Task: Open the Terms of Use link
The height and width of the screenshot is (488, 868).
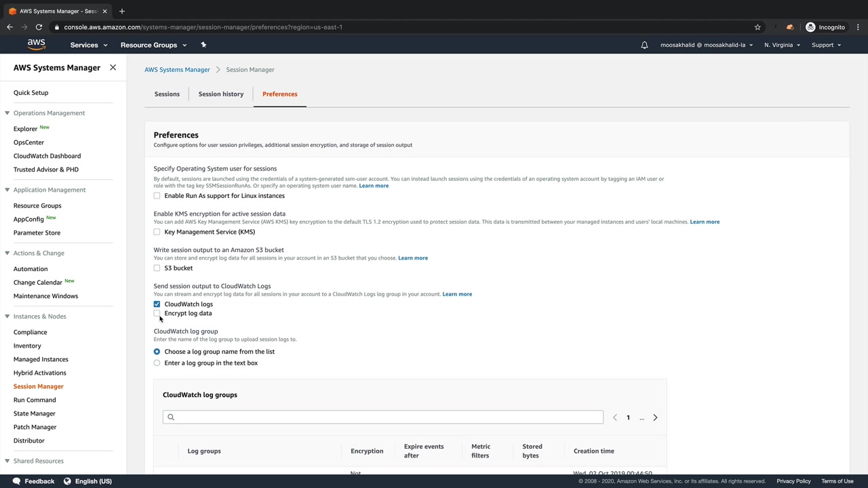Action: (x=837, y=481)
